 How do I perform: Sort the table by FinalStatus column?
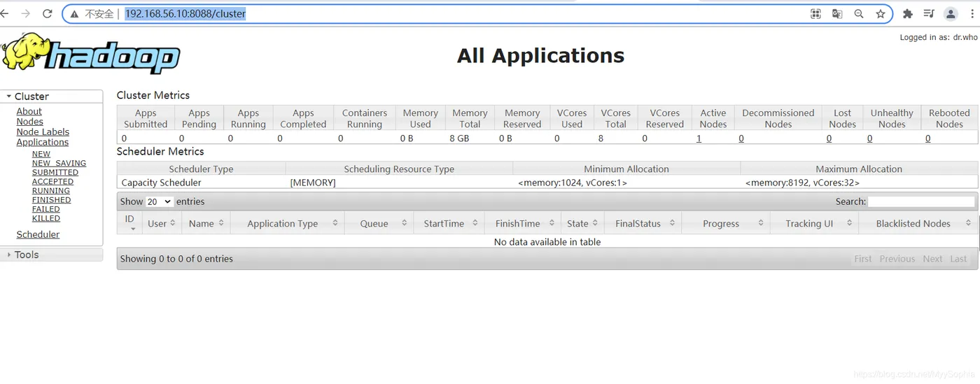643,223
